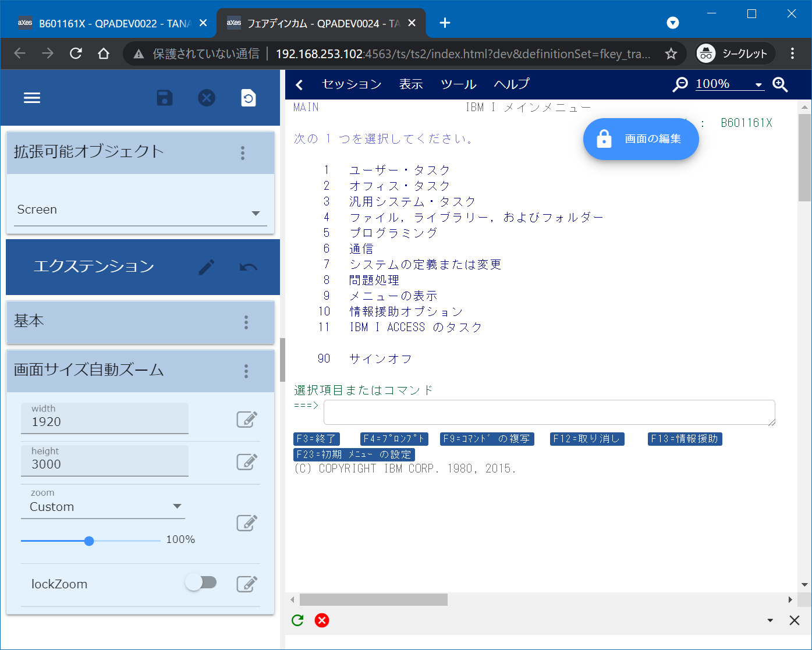The image size is (812, 650).
Task: Click the tab search down arrow in title bar
Action: click(673, 23)
